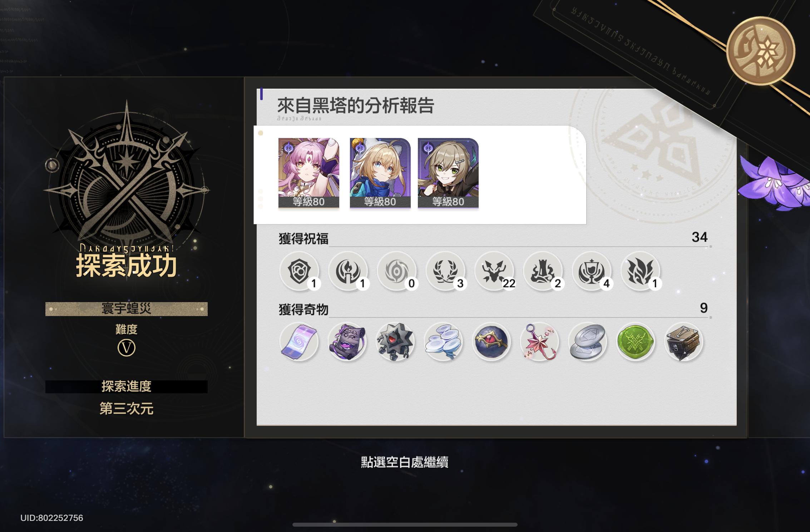Select the purple grinning pouch curio
Viewport: 810px width, 532px height.
347,342
